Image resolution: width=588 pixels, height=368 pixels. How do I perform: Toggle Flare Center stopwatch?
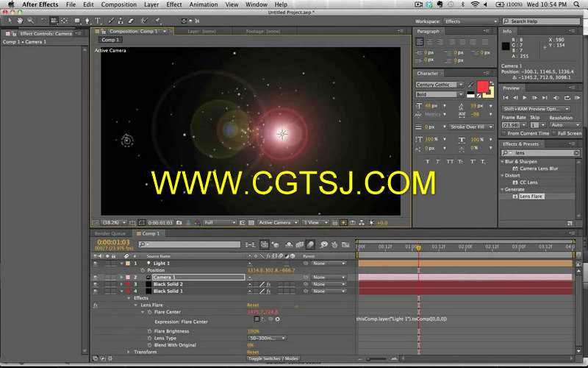(149, 312)
